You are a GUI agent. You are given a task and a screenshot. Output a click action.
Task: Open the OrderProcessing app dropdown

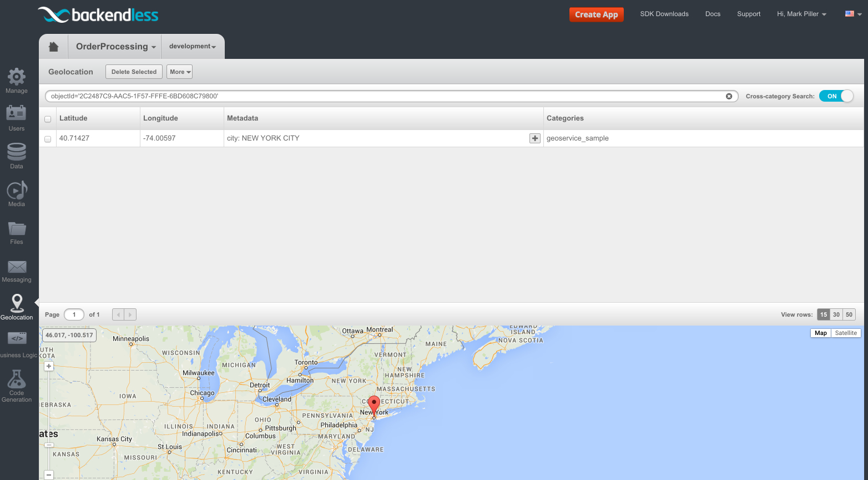(x=115, y=47)
